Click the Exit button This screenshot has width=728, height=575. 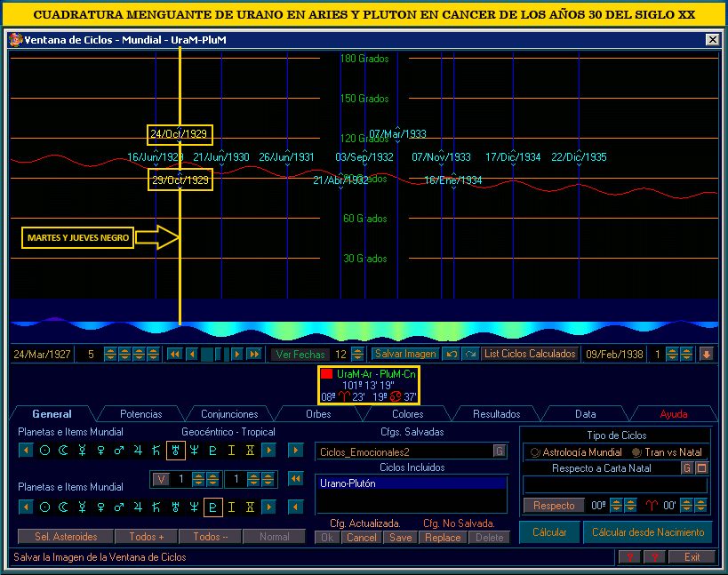[x=692, y=557]
